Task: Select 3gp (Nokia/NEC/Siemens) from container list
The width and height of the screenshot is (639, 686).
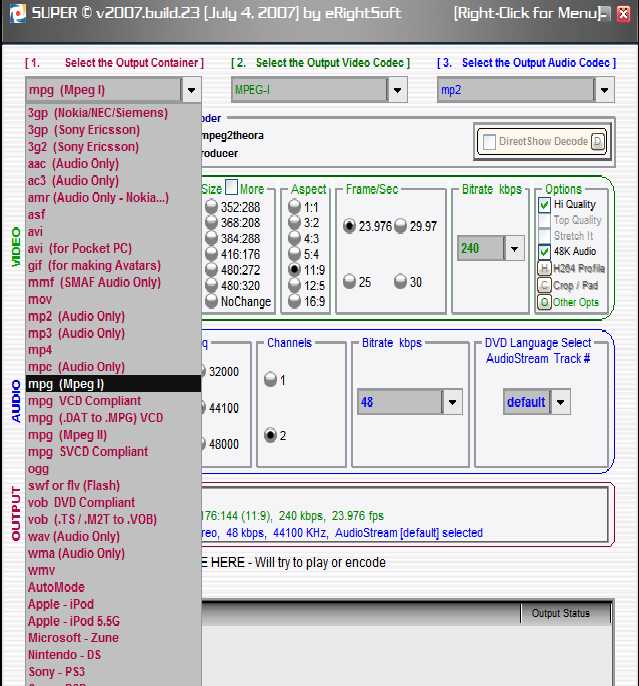Action: [x=113, y=113]
